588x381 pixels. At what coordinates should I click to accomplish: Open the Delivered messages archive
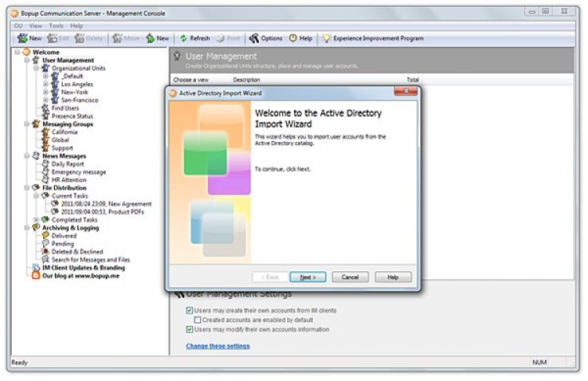point(64,236)
